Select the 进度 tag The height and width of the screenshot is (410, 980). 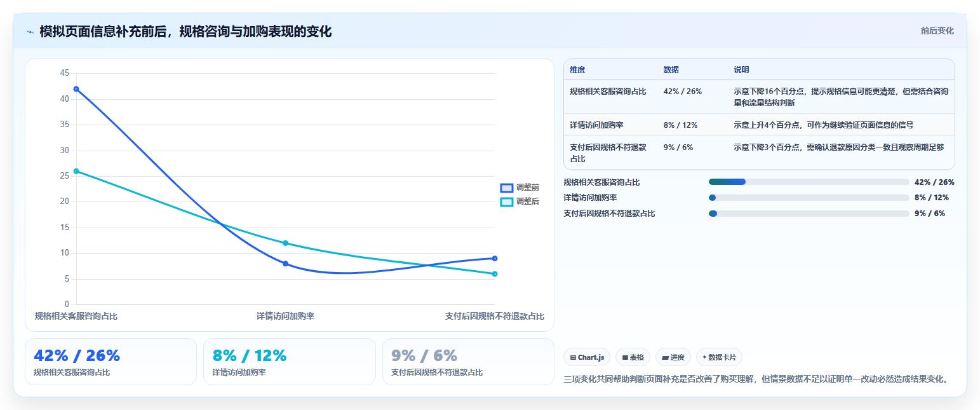point(673,357)
